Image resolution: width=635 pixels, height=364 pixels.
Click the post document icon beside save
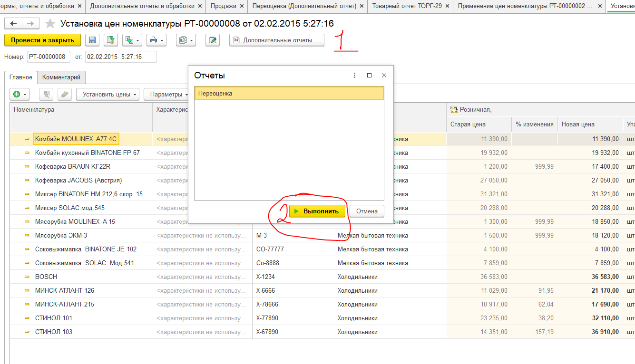[x=111, y=40]
